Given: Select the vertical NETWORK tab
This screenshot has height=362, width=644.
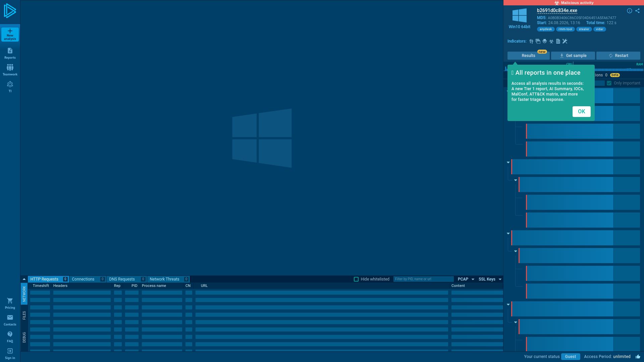Looking at the screenshot, I should click(24, 294).
